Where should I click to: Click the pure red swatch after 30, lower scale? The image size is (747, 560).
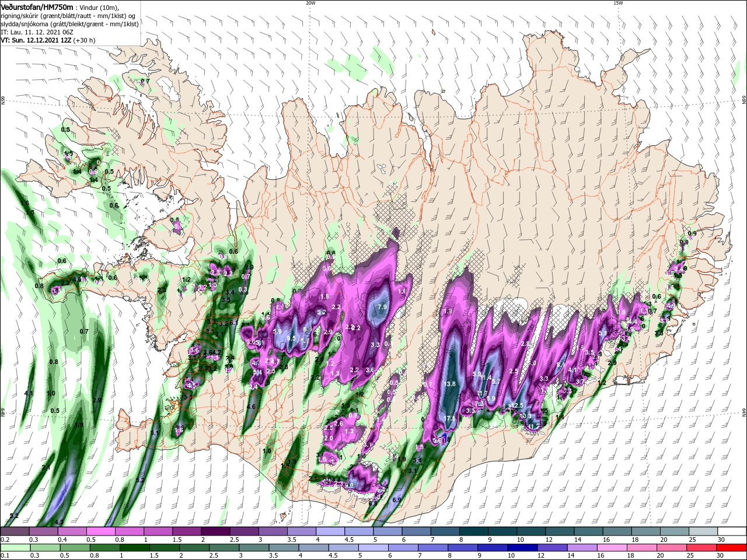(730, 548)
